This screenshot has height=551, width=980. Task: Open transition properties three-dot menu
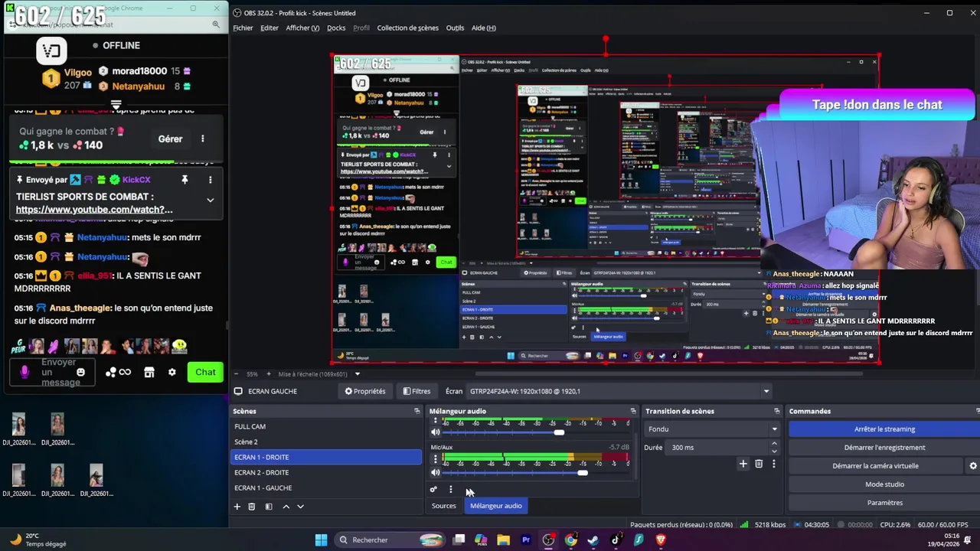(x=774, y=464)
